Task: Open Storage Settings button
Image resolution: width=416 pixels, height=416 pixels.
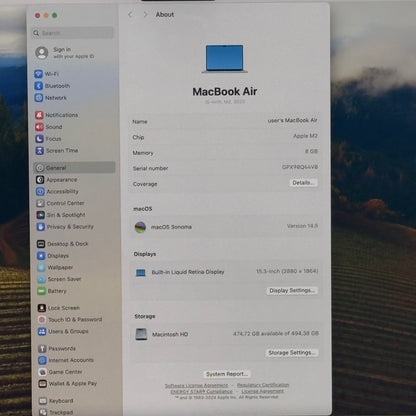Action: pyautogui.click(x=292, y=353)
